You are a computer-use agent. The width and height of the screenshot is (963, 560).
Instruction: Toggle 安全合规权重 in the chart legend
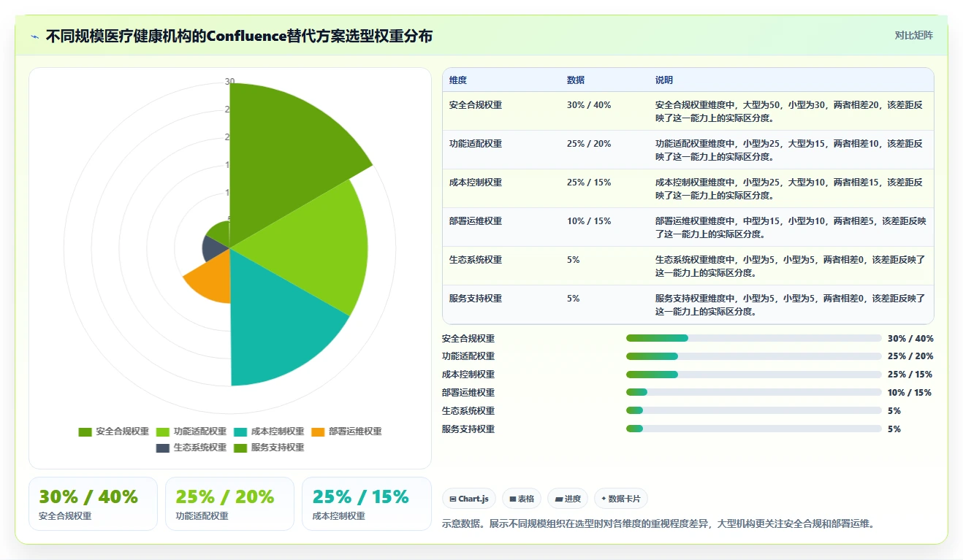pos(114,431)
